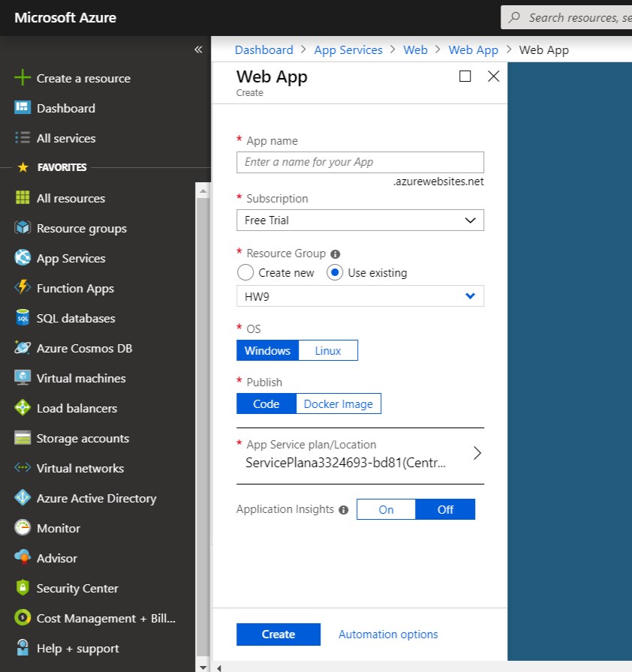
Task: Click the Azure Cosmos DB planet icon
Action: coord(23,348)
